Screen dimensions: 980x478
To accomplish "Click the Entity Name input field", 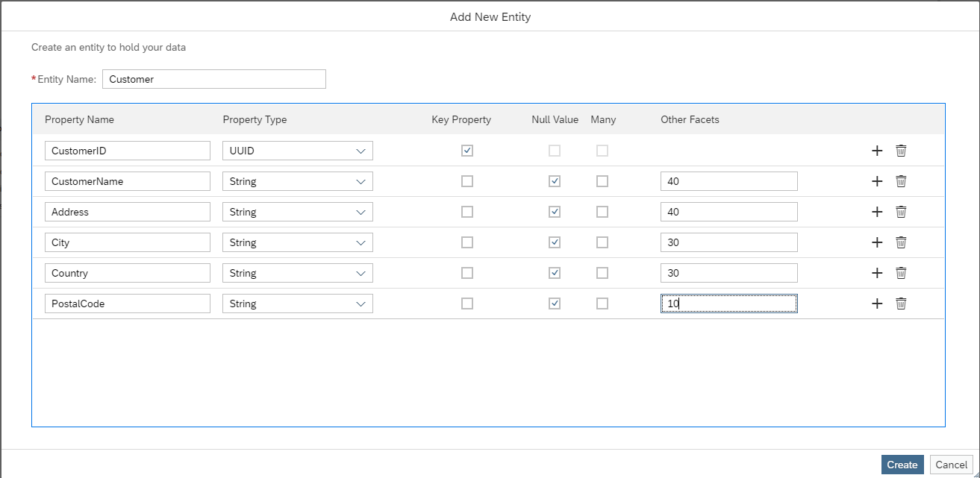I will [x=213, y=78].
